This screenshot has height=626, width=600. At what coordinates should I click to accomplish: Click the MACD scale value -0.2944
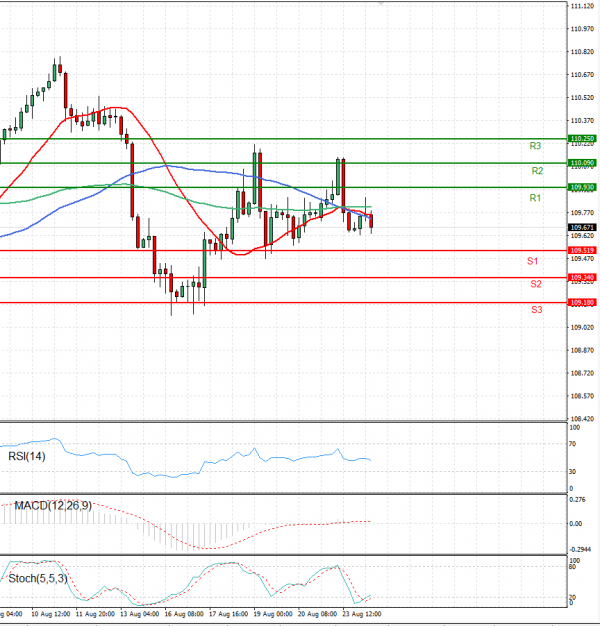coord(580,550)
